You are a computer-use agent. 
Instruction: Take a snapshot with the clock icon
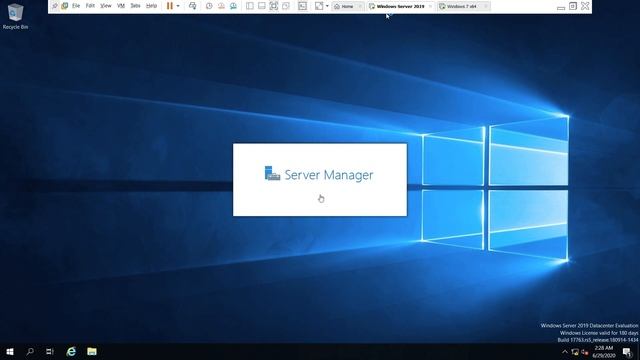point(209,6)
